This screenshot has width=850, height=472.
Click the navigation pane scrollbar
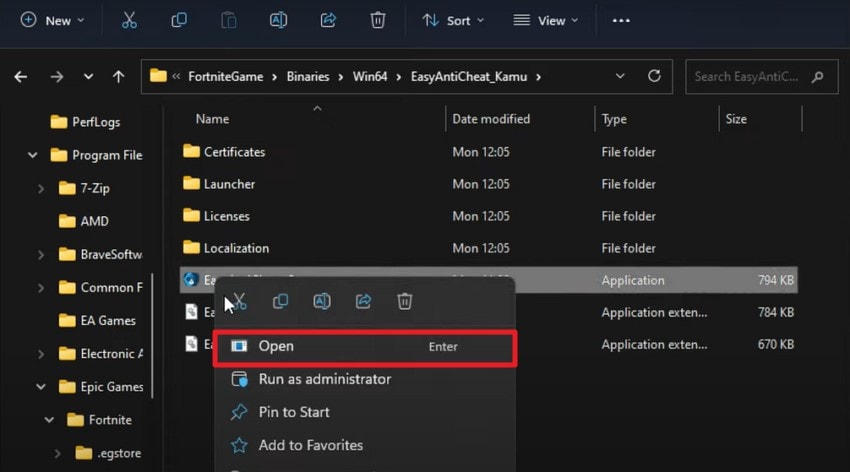152,336
